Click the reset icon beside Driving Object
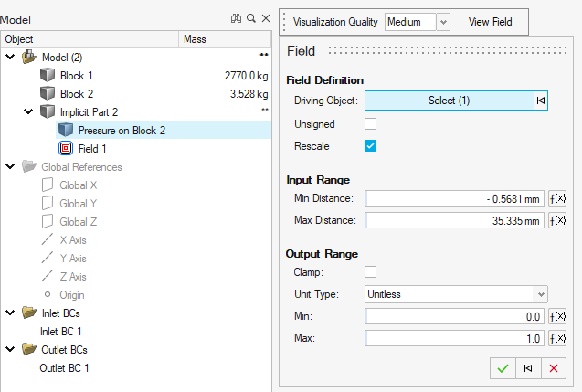Viewport: 582px width, 392px height. pos(541,101)
